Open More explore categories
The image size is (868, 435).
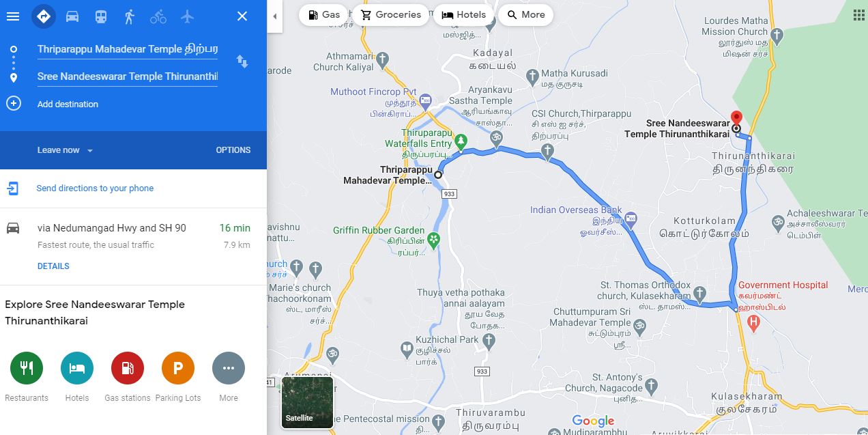(229, 368)
